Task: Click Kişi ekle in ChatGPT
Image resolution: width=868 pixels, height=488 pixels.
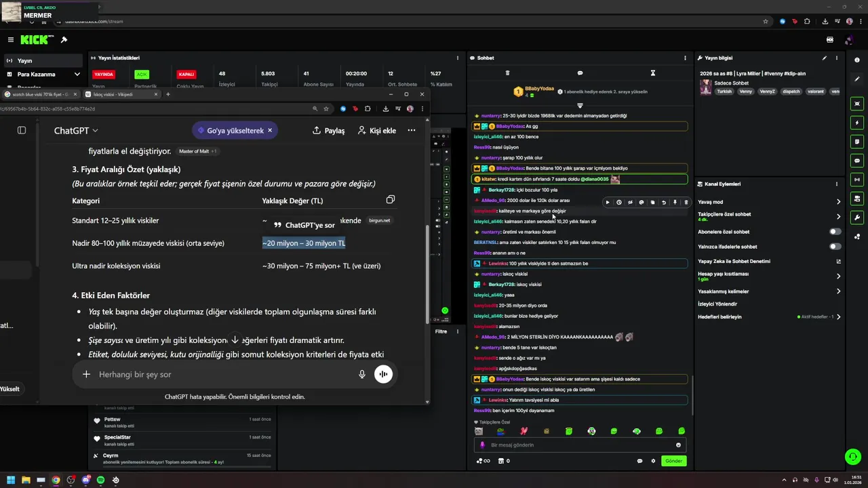Action: point(376,130)
